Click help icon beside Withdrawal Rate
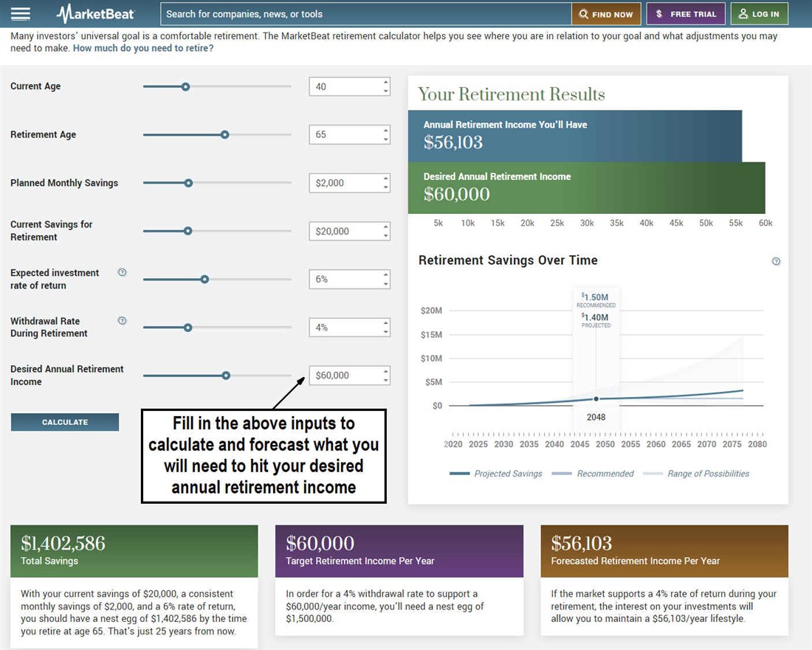Screen dimensions: 812x650 (123, 321)
